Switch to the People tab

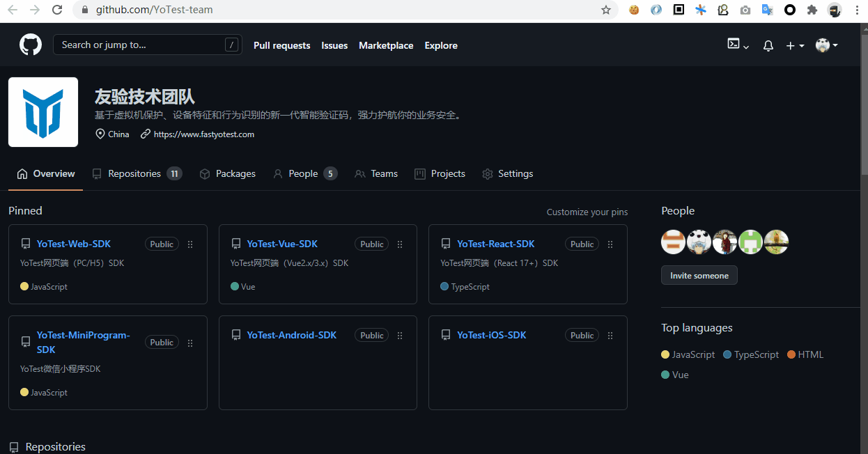coord(305,173)
